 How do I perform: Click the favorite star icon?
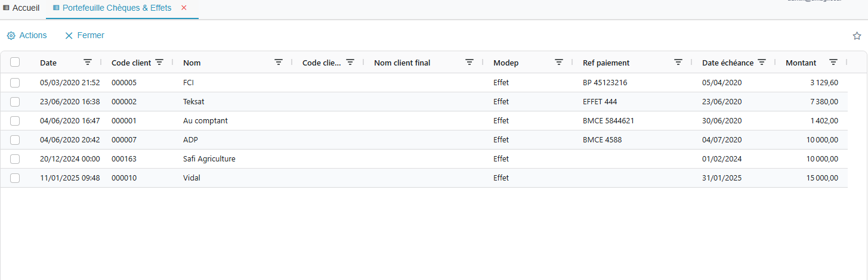857,36
